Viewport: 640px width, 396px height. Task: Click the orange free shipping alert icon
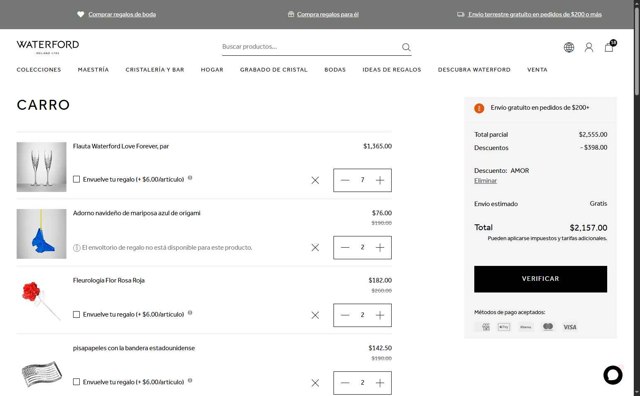(x=479, y=108)
